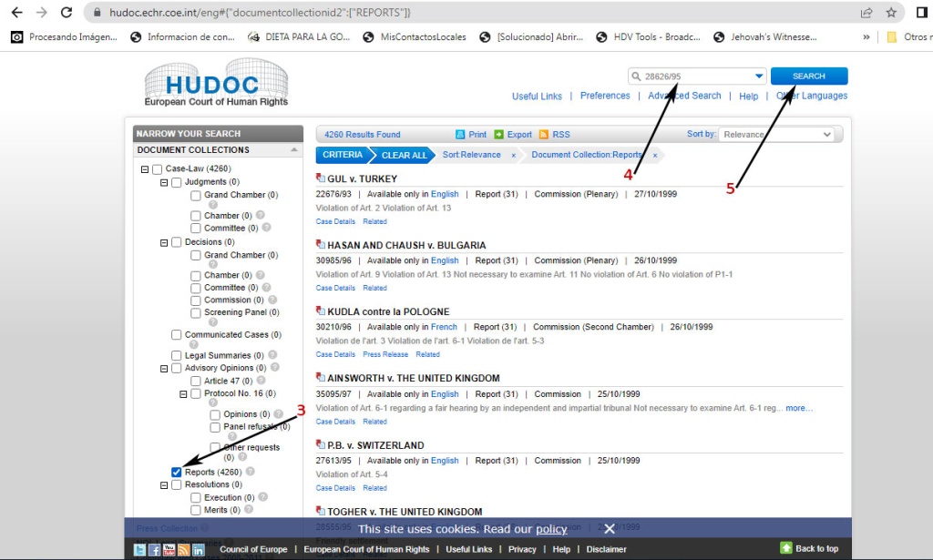Tick the Advisory Opinions (0) checkbox

(176, 369)
